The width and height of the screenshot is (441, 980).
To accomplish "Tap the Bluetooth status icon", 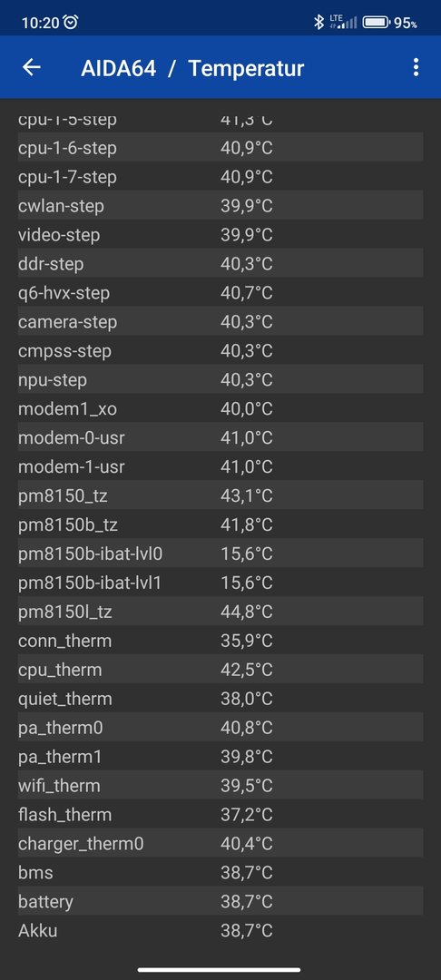I will coord(318,23).
